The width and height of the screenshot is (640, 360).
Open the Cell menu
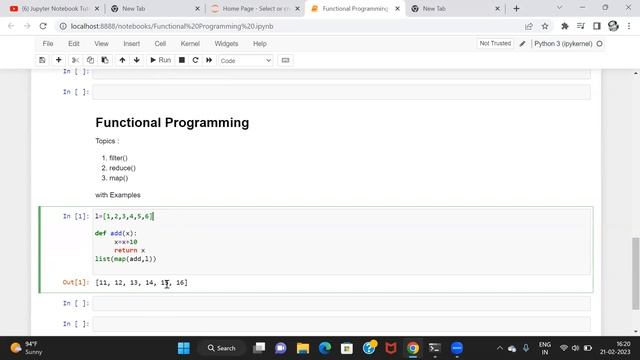(x=160, y=44)
